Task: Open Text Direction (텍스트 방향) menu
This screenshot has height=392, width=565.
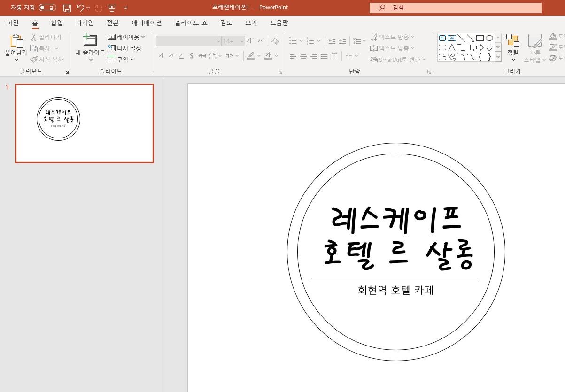Action: pos(393,37)
